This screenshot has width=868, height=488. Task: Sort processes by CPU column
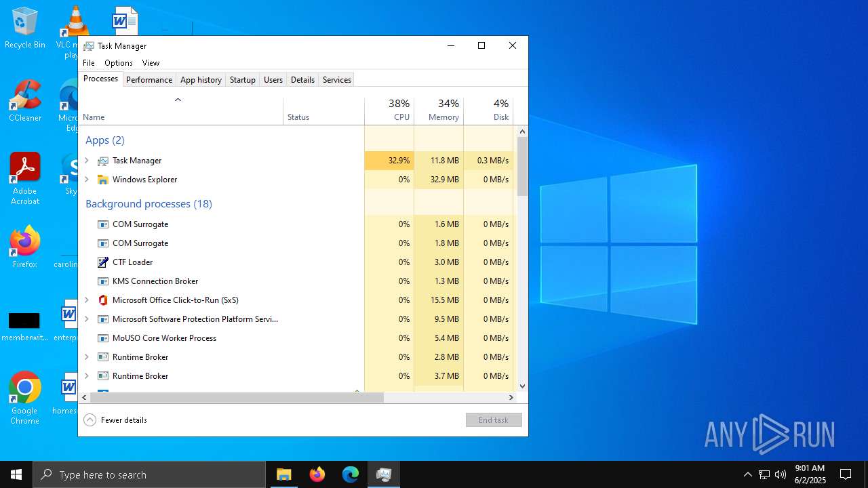tap(389, 111)
